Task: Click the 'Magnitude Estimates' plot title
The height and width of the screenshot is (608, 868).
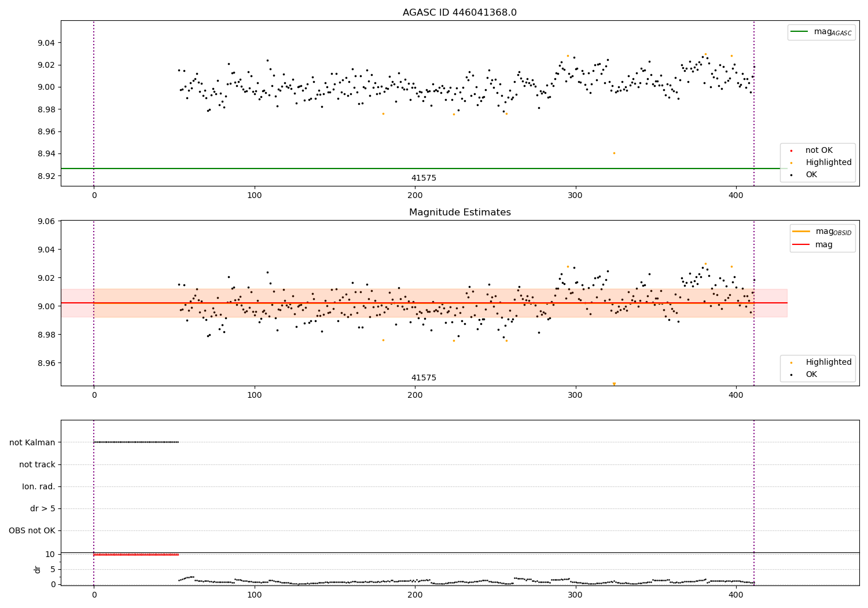Action: click(459, 213)
